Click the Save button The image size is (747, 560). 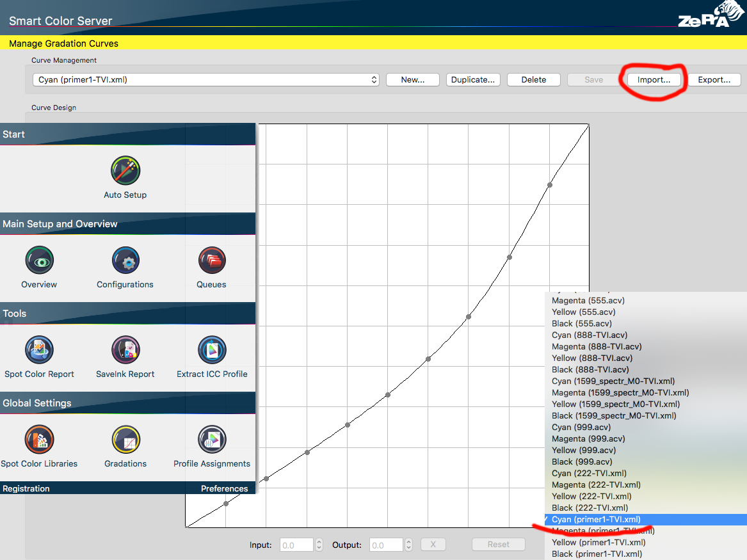[x=593, y=79]
